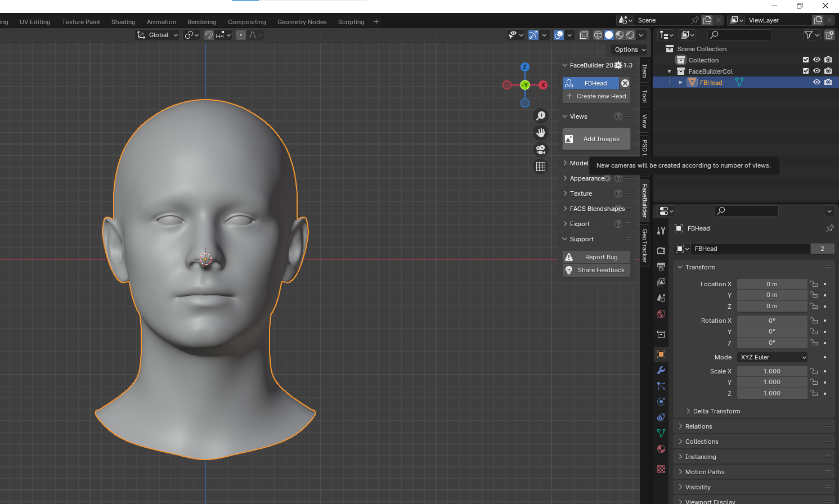The width and height of the screenshot is (839, 504).
Task: Open the Modifiers properties tab (blue wrench)
Action: [661, 370]
